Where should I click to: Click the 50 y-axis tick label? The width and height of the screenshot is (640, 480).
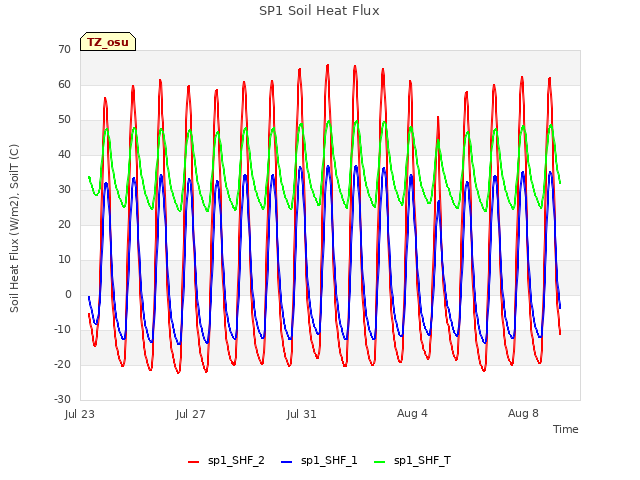(x=64, y=120)
